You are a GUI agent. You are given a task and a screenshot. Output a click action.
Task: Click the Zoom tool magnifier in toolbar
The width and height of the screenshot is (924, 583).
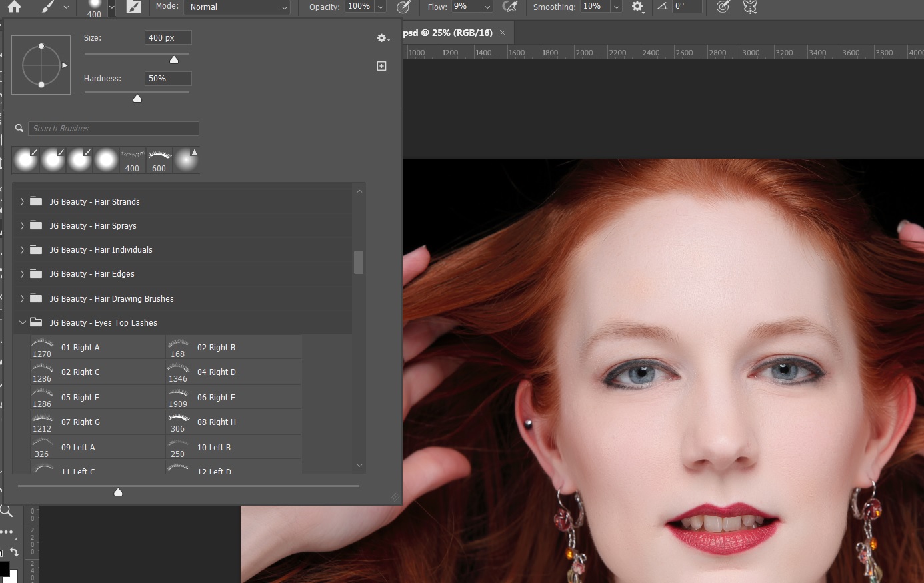click(x=7, y=512)
